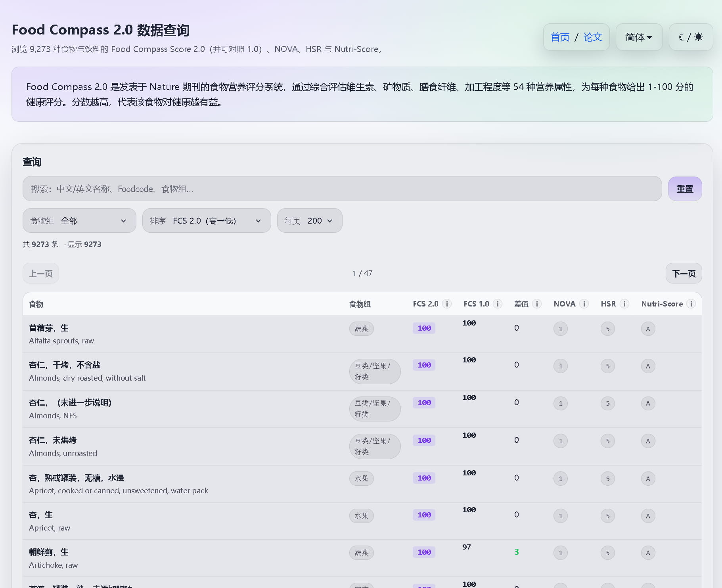Click 豆类/坚果/籽类 tag in Almonds NFS row
This screenshot has width=722, height=588.
375,409
